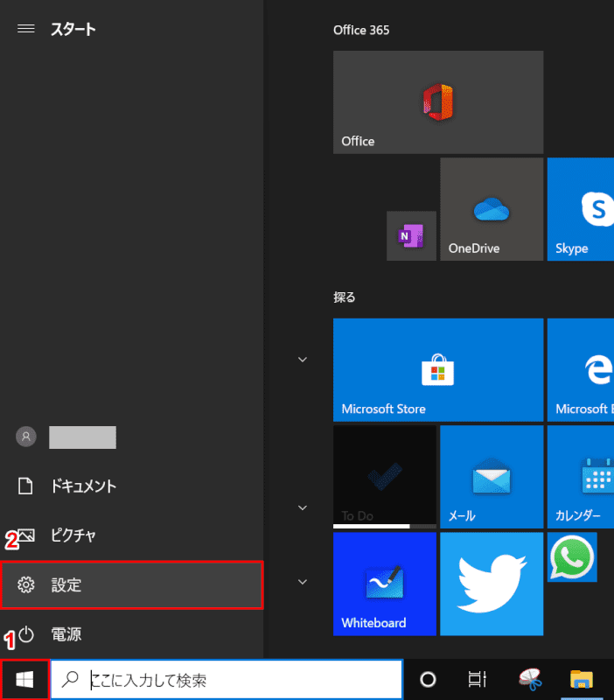Image resolution: width=614 pixels, height=700 pixels.
Task: Launch OneNote from the small tile
Action: click(411, 235)
